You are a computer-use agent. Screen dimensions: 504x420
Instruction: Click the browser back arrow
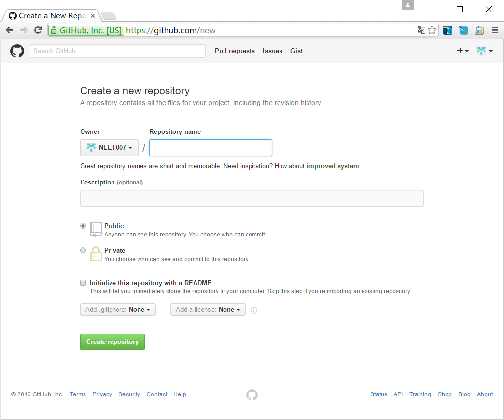(10, 30)
